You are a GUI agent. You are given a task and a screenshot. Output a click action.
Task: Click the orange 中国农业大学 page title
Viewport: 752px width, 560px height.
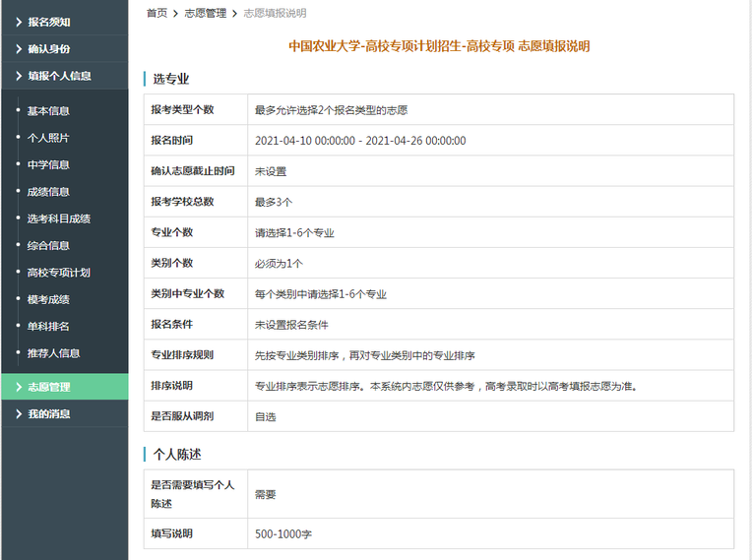(439, 46)
